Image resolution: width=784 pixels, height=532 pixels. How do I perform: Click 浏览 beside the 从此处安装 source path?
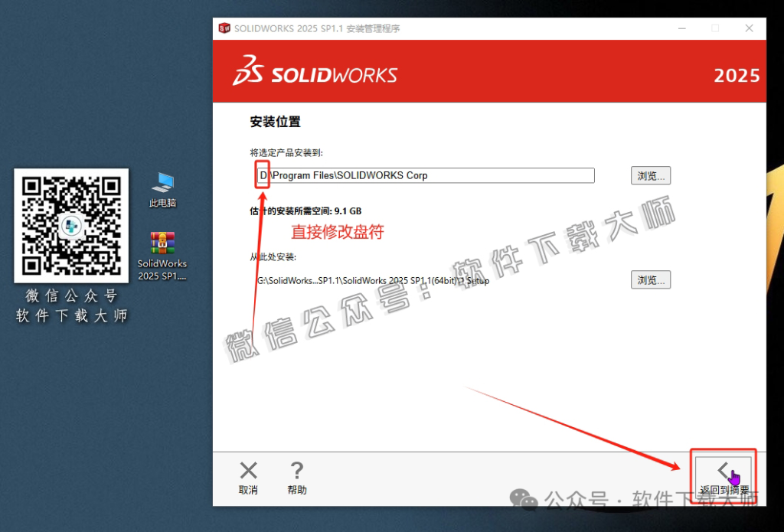(x=650, y=279)
